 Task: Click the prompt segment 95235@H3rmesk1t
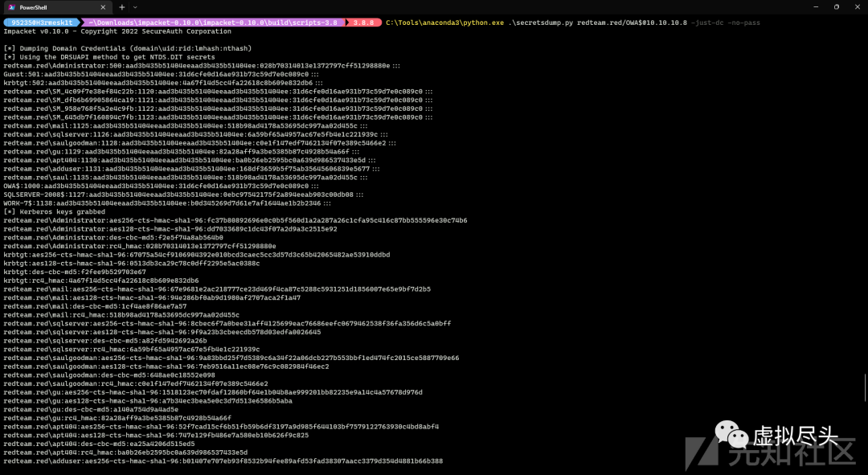[42, 23]
